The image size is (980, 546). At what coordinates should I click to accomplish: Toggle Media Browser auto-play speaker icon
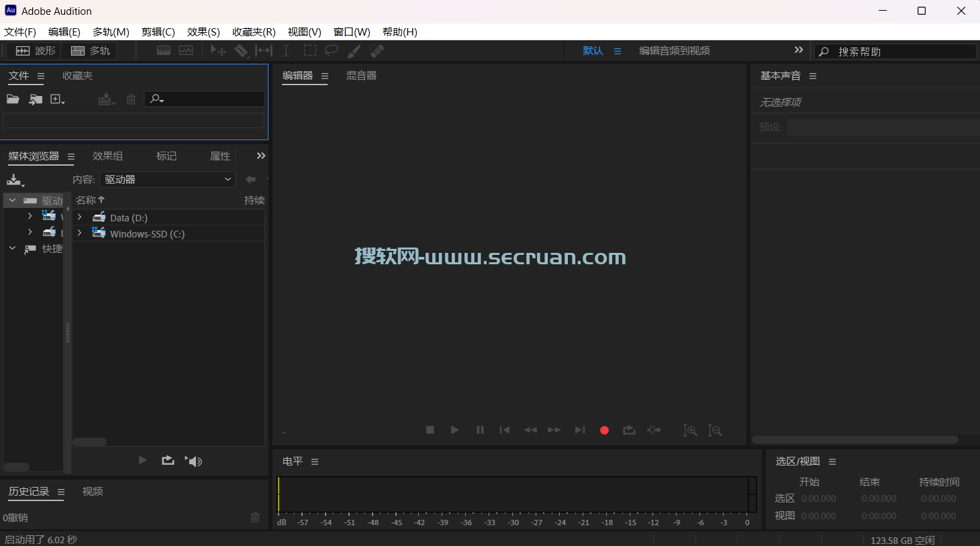193,461
